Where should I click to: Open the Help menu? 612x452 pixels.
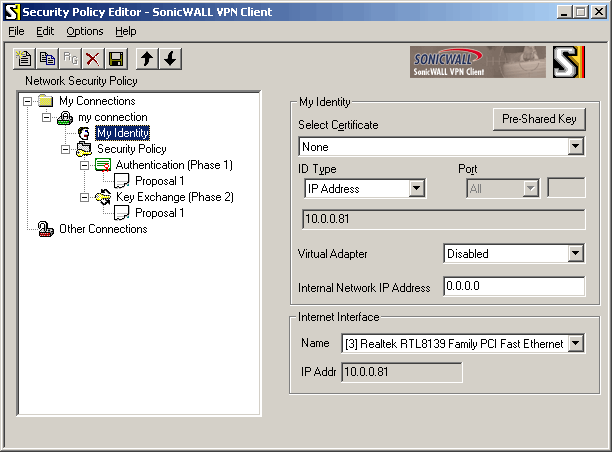(x=126, y=31)
